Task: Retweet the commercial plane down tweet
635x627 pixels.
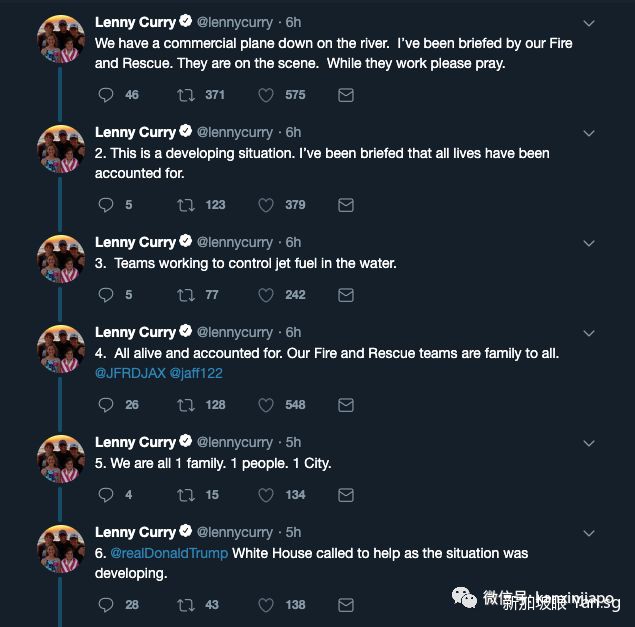Action: point(186,95)
